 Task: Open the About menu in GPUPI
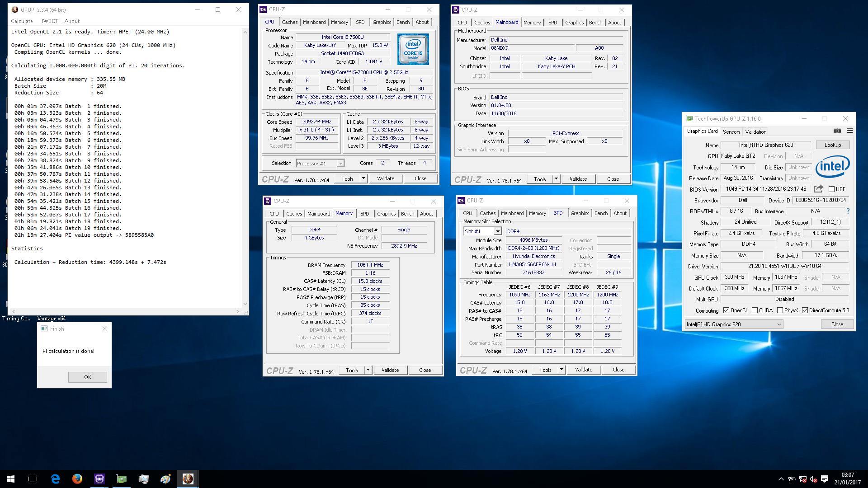click(x=72, y=21)
